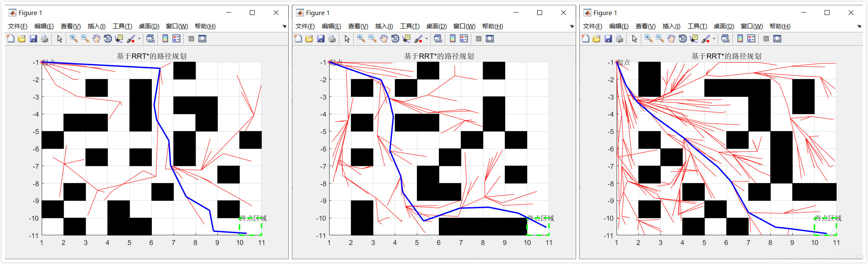Click Hide Plot Tools icon in right Figure window
The image size is (868, 264).
pos(766,38)
